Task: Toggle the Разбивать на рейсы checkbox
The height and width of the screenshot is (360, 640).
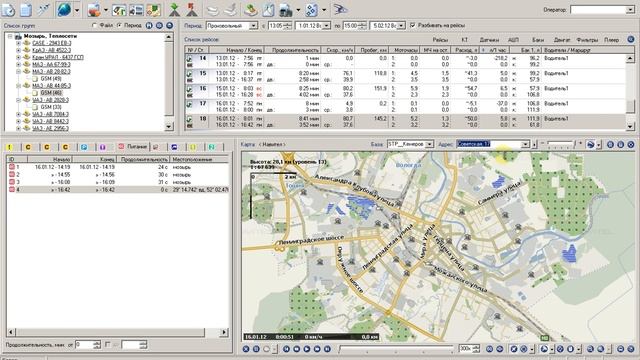Action: point(412,25)
